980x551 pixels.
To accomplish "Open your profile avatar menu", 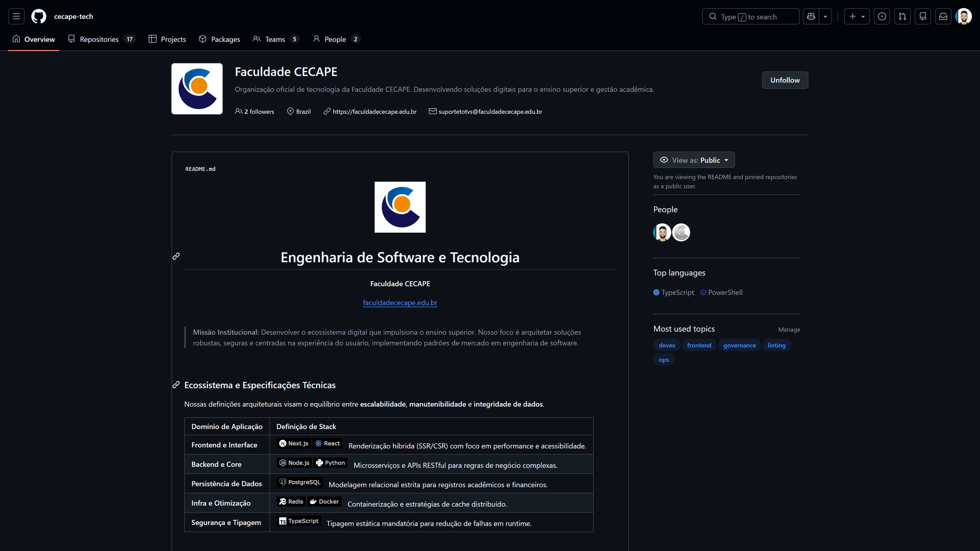I will click(964, 16).
